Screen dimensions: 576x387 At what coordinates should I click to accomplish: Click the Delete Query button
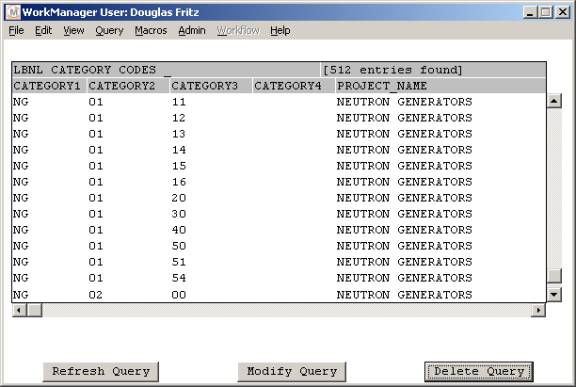479,372
